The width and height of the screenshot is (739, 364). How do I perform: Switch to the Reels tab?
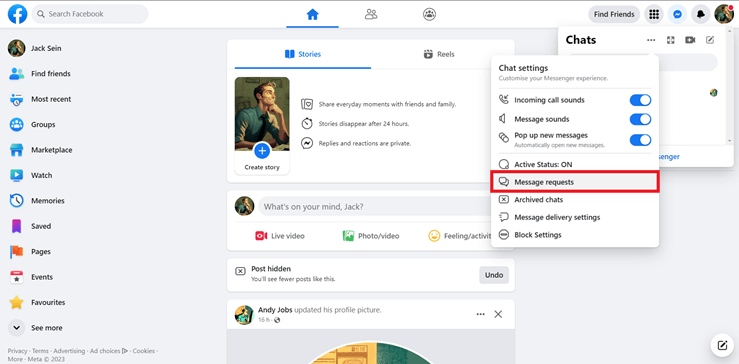point(439,54)
